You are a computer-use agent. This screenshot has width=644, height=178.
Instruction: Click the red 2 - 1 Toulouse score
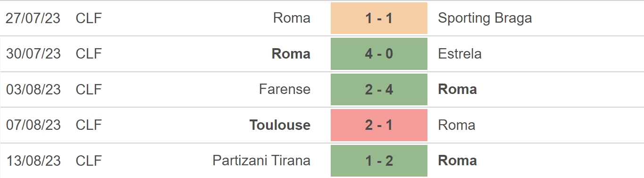click(x=379, y=125)
